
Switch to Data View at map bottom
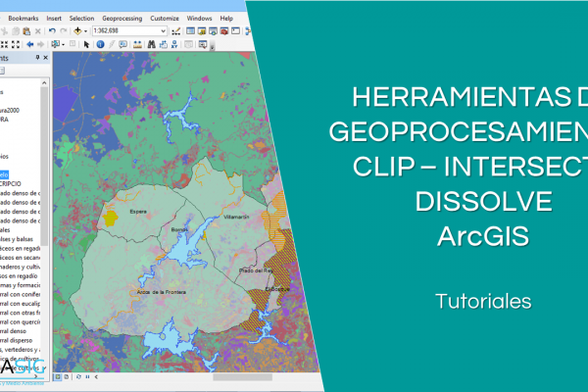pyautogui.click(x=58, y=376)
